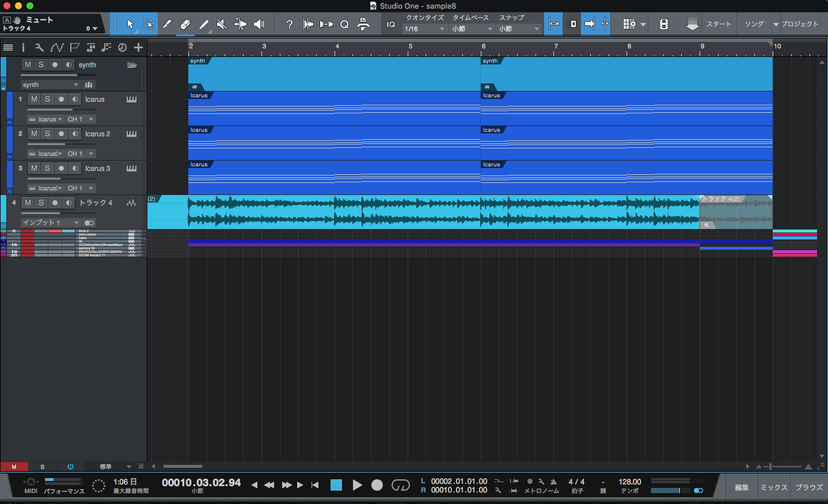This screenshot has height=504, width=828.
Task: Click the horizontal arrangement scrollbar
Action: point(183,466)
